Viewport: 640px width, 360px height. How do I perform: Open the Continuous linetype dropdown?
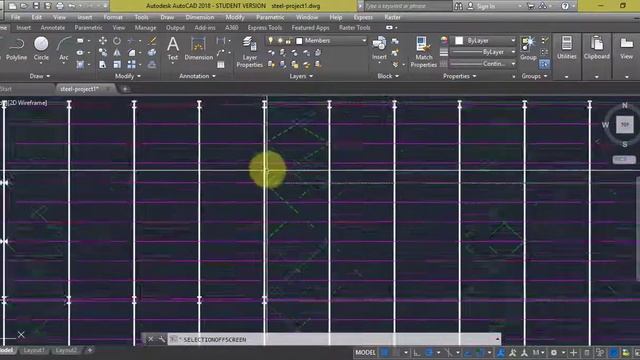(513, 64)
